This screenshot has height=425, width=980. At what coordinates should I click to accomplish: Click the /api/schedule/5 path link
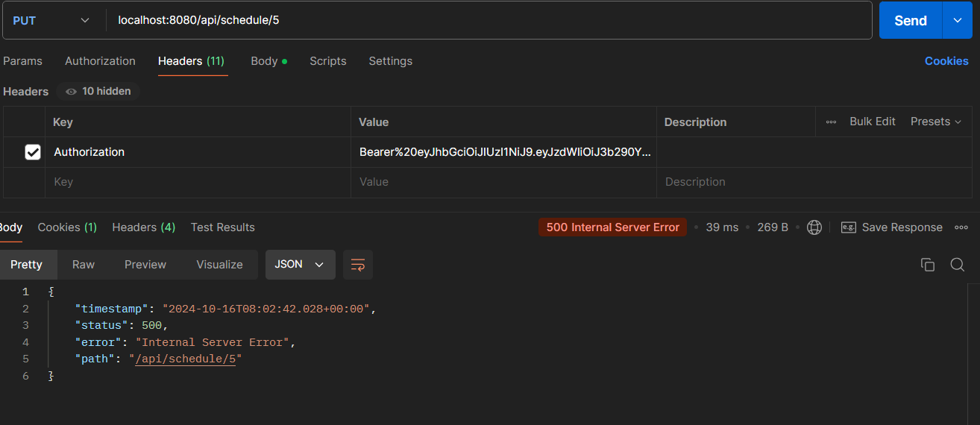click(186, 359)
